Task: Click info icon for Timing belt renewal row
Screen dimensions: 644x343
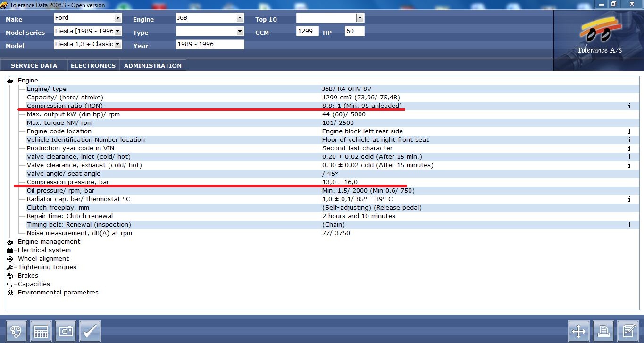Action: [629, 225]
